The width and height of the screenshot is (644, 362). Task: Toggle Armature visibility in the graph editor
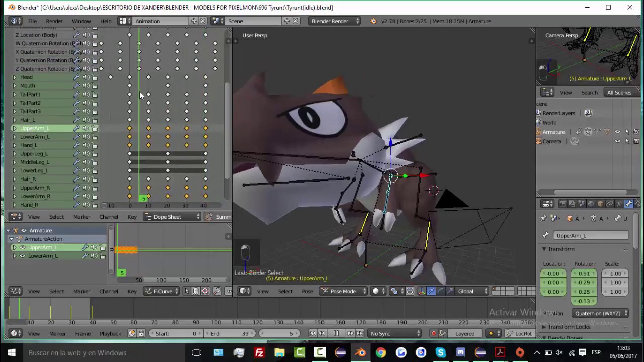tap(24, 230)
